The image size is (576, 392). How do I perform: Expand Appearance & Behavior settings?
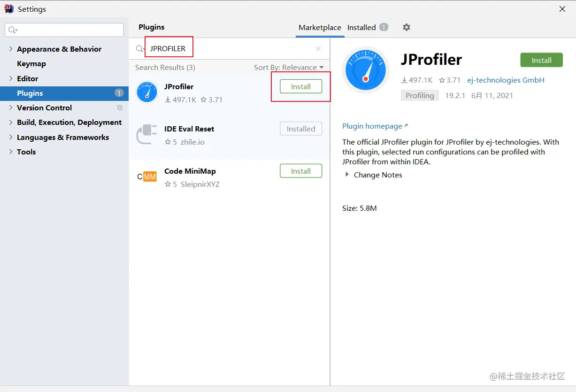pos(11,49)
